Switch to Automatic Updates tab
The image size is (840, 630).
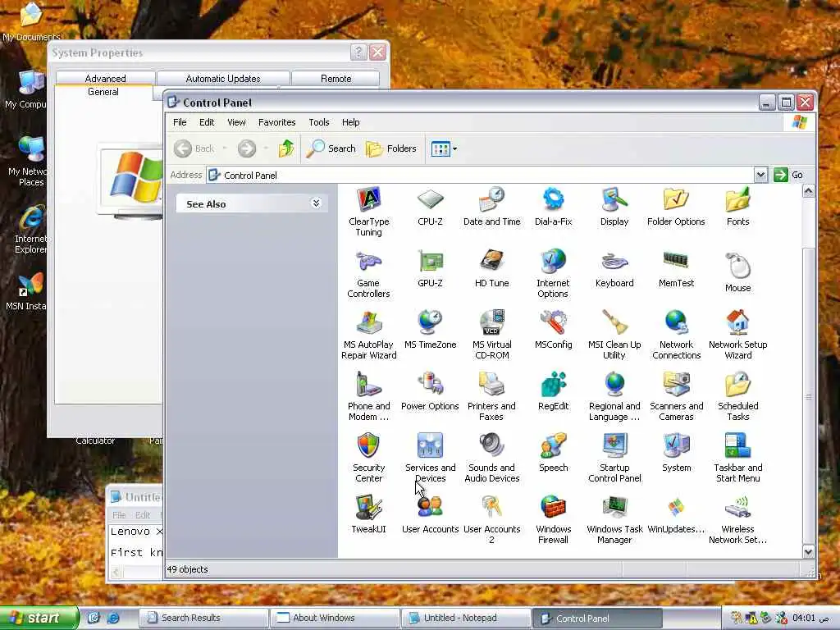[x=223, y=78]
